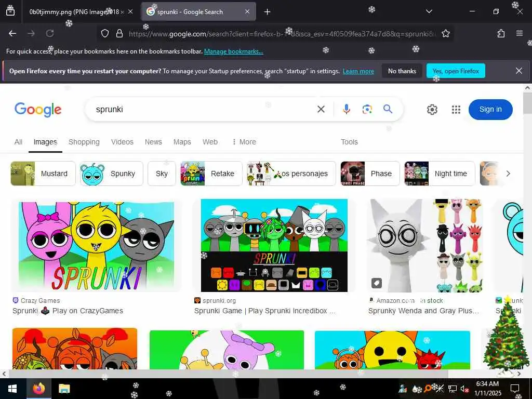
Task: Click the Google logo to go home
Action: pos(38,110)
